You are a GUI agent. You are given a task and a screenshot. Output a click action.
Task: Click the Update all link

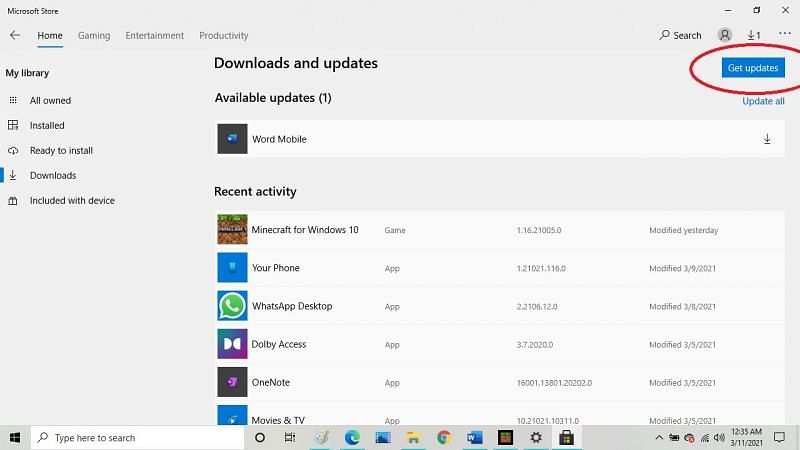(x=763, y=101)
